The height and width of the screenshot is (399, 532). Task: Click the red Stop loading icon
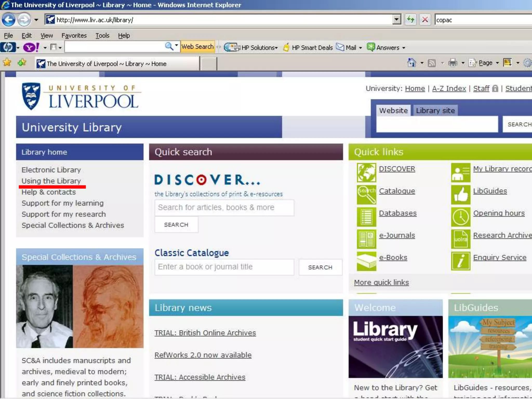[x=425, y=20]
